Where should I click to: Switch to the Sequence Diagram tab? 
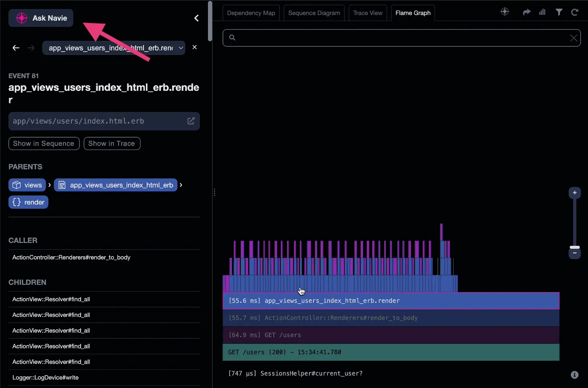tap(314, 13)
